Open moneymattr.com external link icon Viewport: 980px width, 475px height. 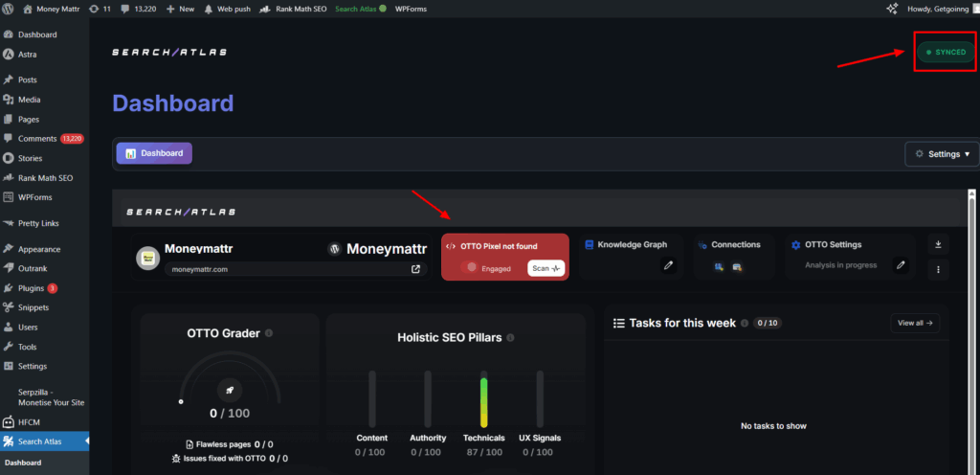pyautogui.click(x=415, y=269)
